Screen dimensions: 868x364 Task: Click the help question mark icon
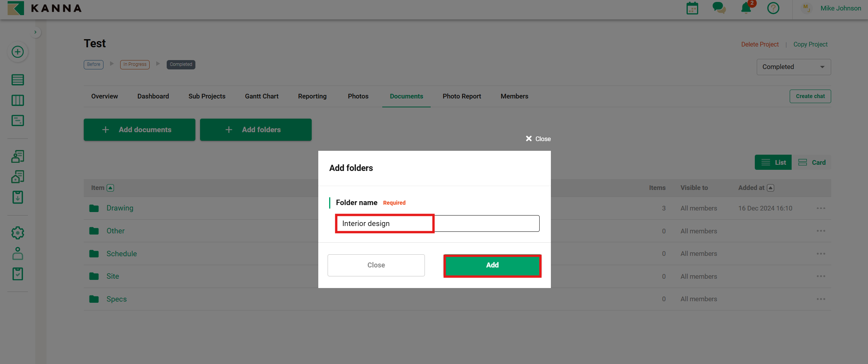point(773,8)
